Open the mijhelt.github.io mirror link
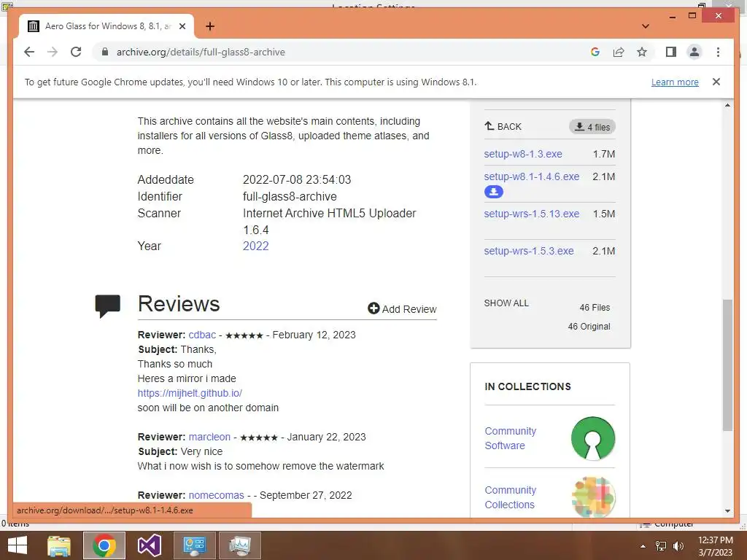The width and height of the screenshot is (747, 560). click(x=190, y=393)
